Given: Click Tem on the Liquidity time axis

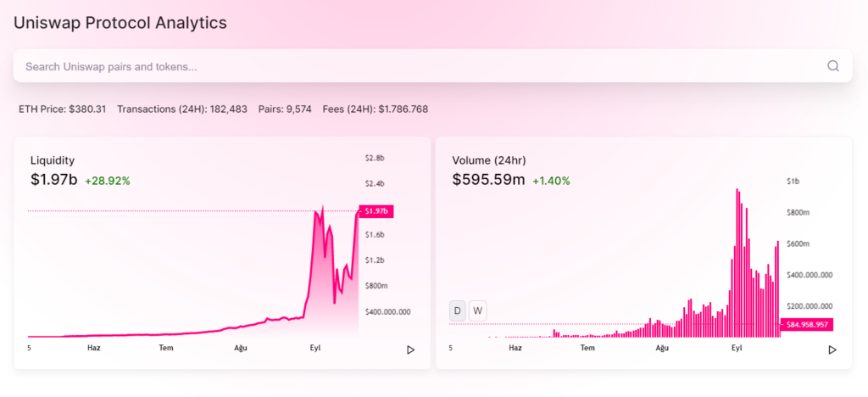Looking at the screenshot, I should pos(165,348).
